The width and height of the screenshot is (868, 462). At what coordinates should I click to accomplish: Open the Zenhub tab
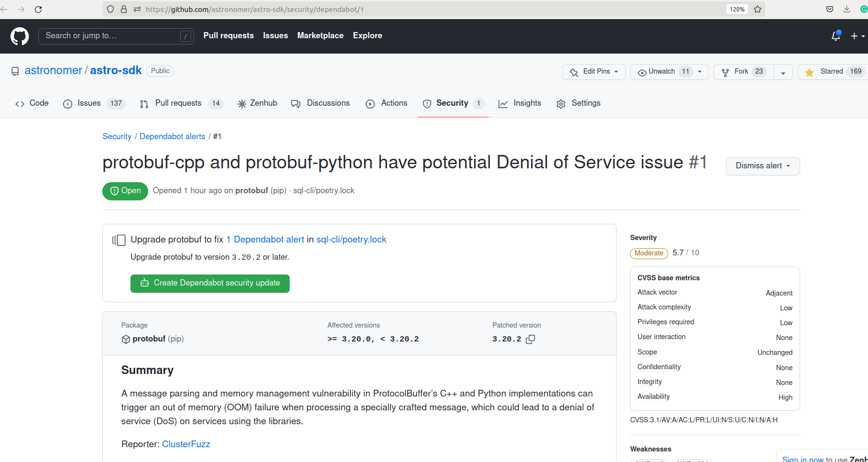point(258,103)
